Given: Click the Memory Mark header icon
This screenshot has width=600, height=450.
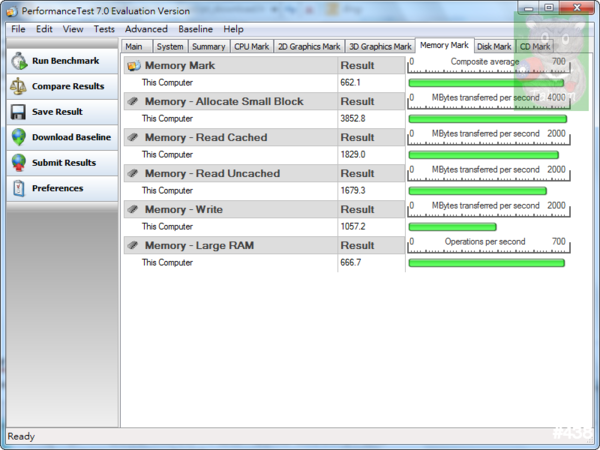Looking at the screenshot, I should [133, 65].
